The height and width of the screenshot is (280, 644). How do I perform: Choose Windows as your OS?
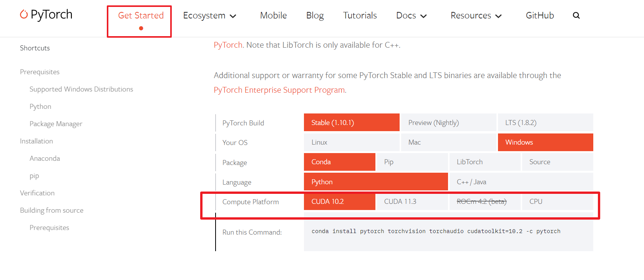pos(545,142)
